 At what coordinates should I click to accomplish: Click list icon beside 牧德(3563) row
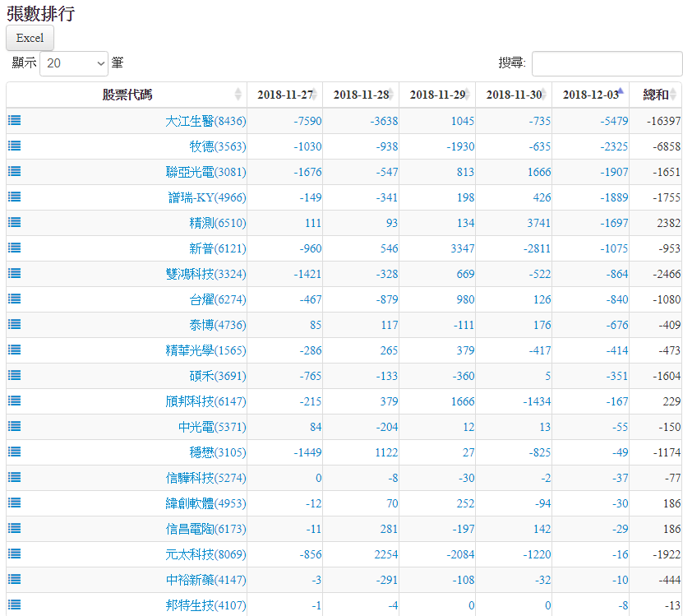pos(15,146)
